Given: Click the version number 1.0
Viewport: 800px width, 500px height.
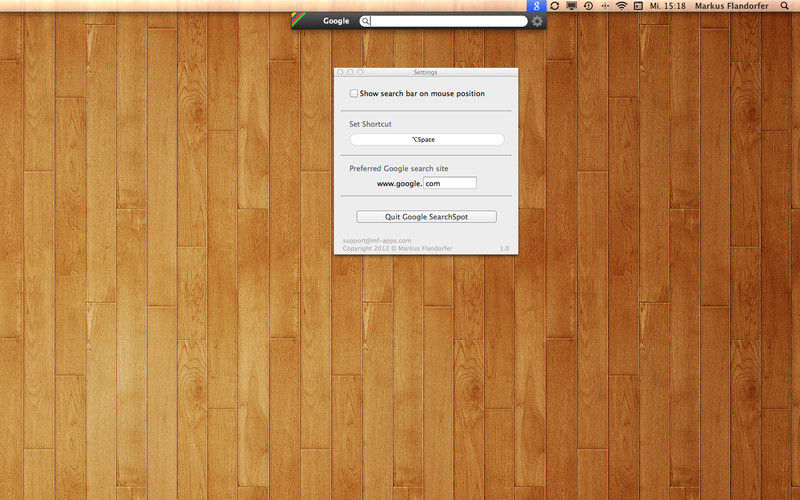Looking at the screenshot, I should [x=504, y=248].
